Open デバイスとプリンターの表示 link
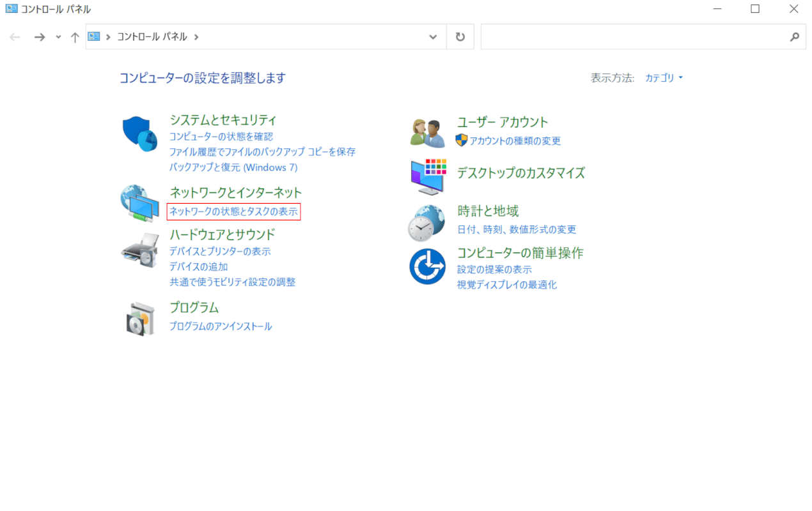The height and width of the screenshot is (511, 812). click(220, 252)
